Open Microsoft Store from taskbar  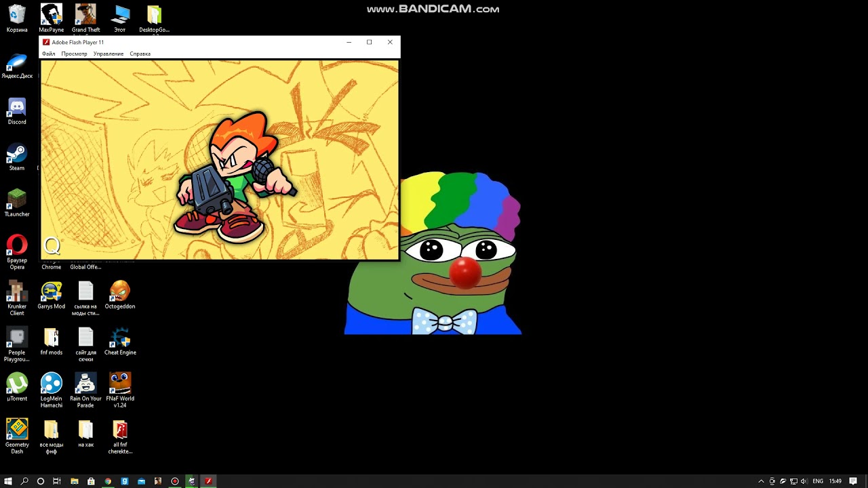tap(91, 481)
